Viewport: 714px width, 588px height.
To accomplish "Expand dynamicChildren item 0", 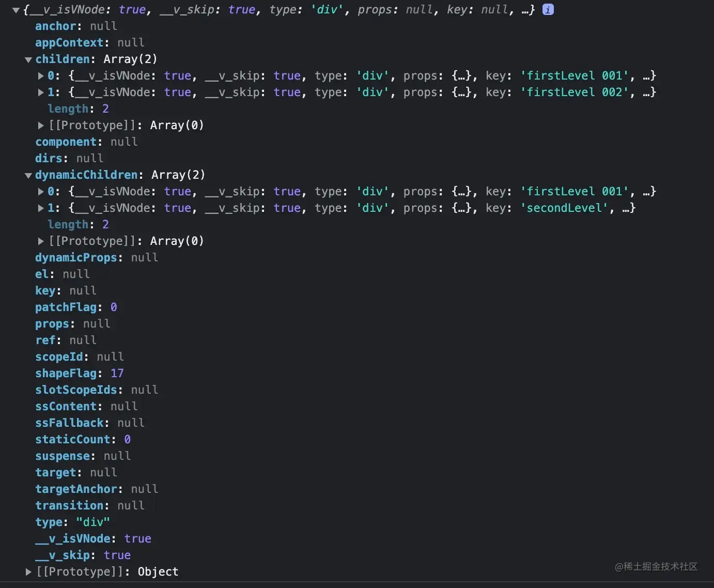I will pos(41,192).
